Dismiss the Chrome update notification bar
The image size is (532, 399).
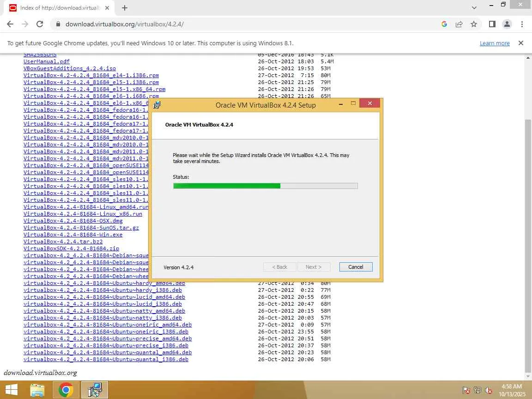(521, 43)
